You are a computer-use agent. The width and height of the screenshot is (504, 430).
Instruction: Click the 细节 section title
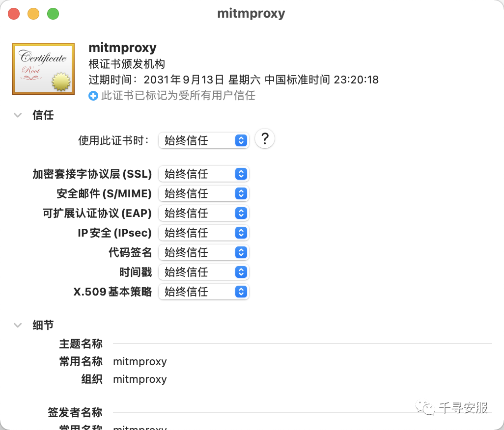click(43, 325)
